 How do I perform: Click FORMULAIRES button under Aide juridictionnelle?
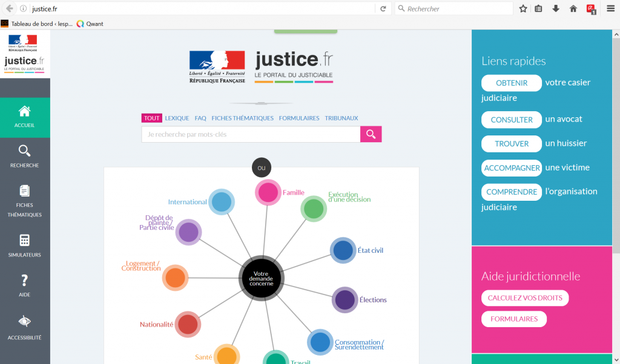point(513,319)
